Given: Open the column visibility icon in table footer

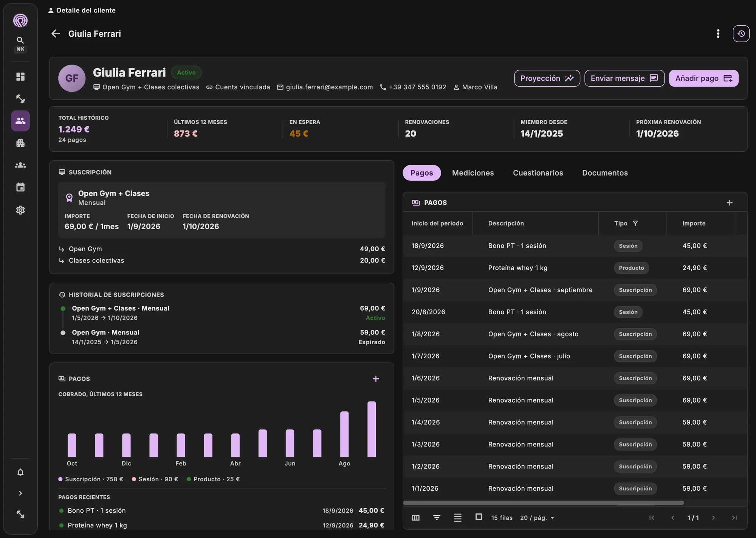Looking at the screenshot, I should [x=416, y=518].
